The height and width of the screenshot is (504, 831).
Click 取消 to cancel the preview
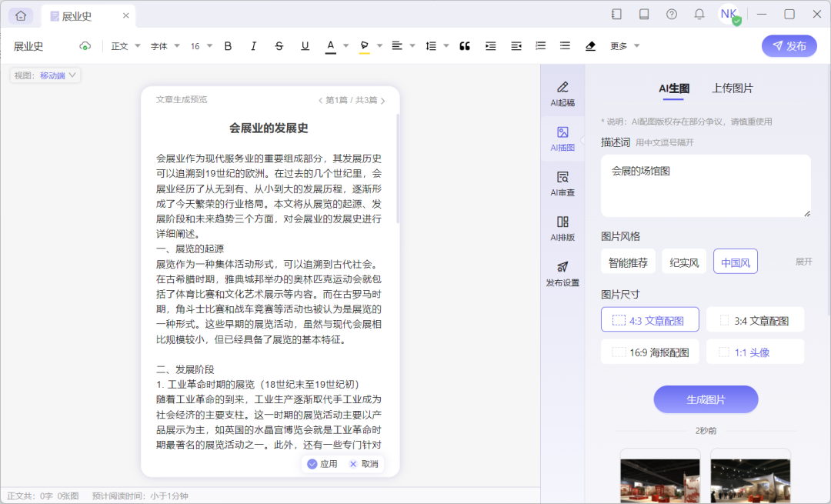coord(364,464)
